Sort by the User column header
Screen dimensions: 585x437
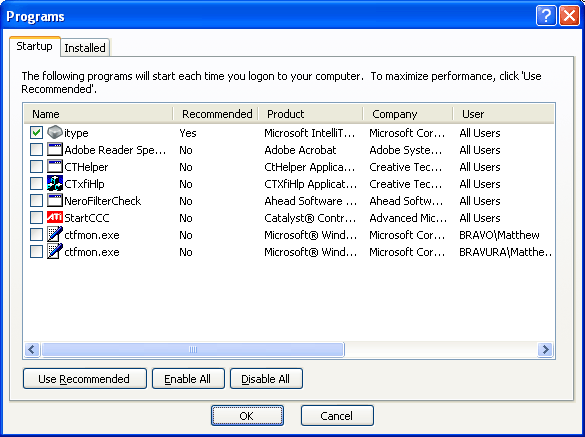point(504,114)
